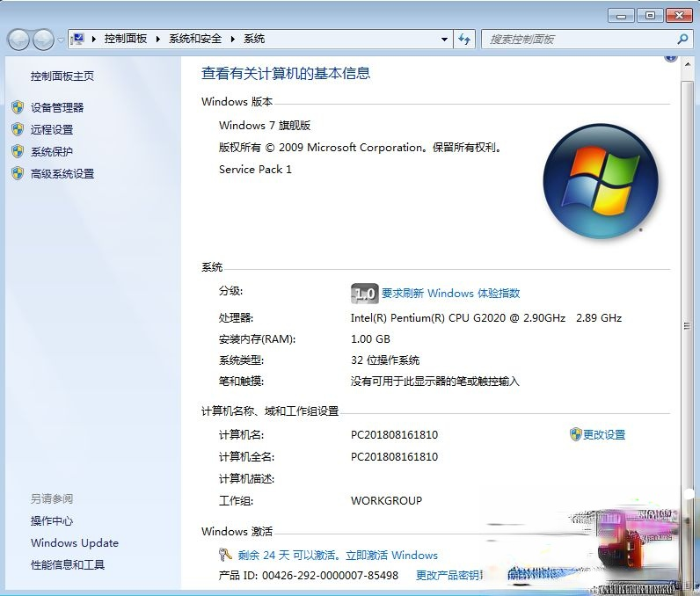Minimize the System window
The height and width of the screenshot is (596, 700).
point(621,16)
